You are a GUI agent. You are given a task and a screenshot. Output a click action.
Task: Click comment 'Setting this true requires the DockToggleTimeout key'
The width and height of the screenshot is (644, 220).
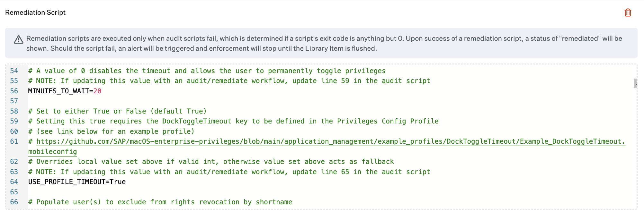(x=233, y=121)
